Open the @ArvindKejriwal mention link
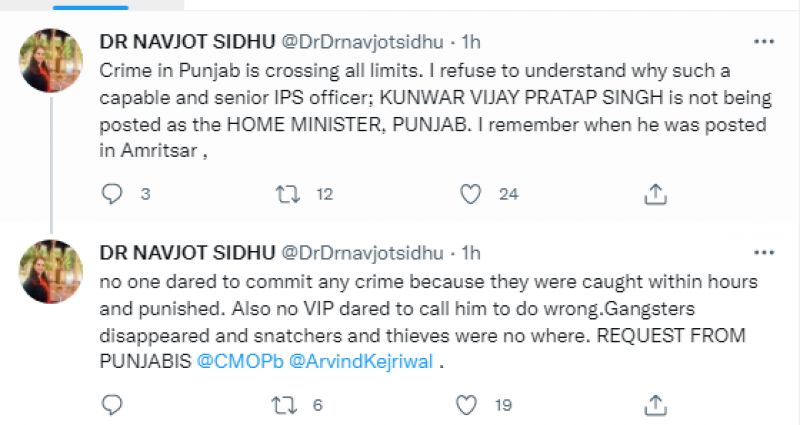This screenshot has width=800, height=425. pos(360,362)
